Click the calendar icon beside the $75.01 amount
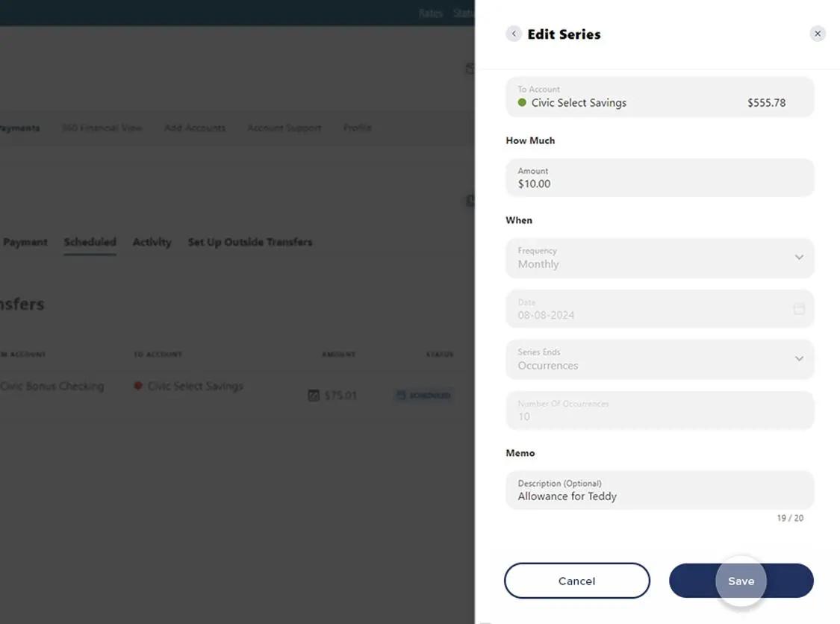Viewport: 840px width, 624px height. point(313,395)
